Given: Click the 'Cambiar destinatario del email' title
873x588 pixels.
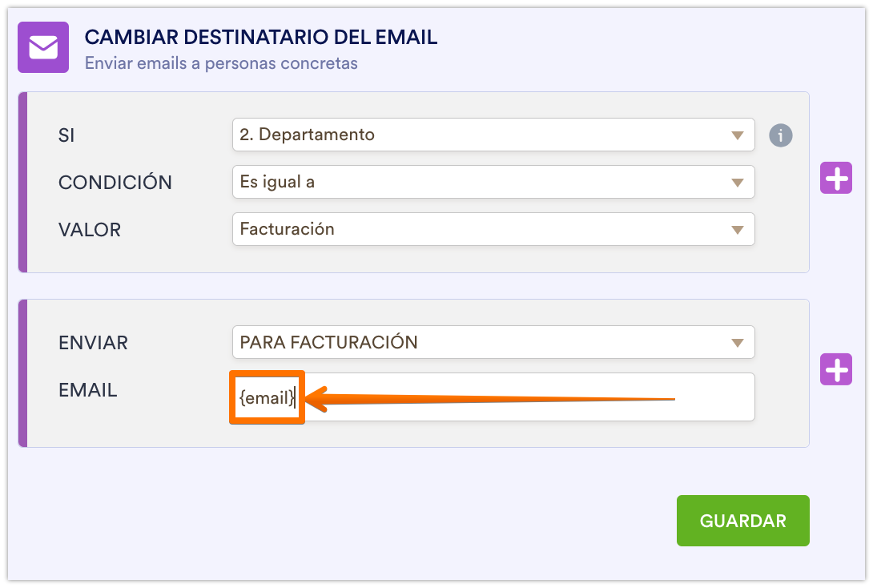Looking at the screenshot, I should tap(261, 37).
